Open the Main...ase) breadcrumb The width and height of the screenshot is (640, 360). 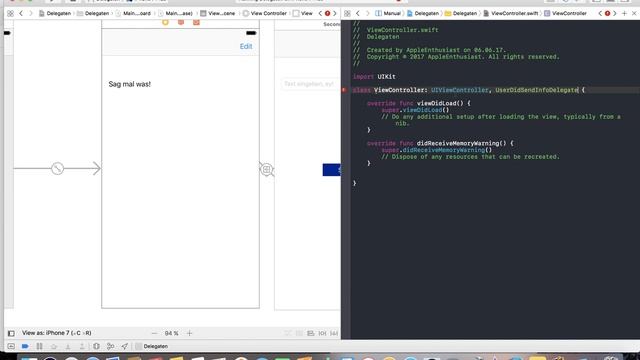pos(175,13)
